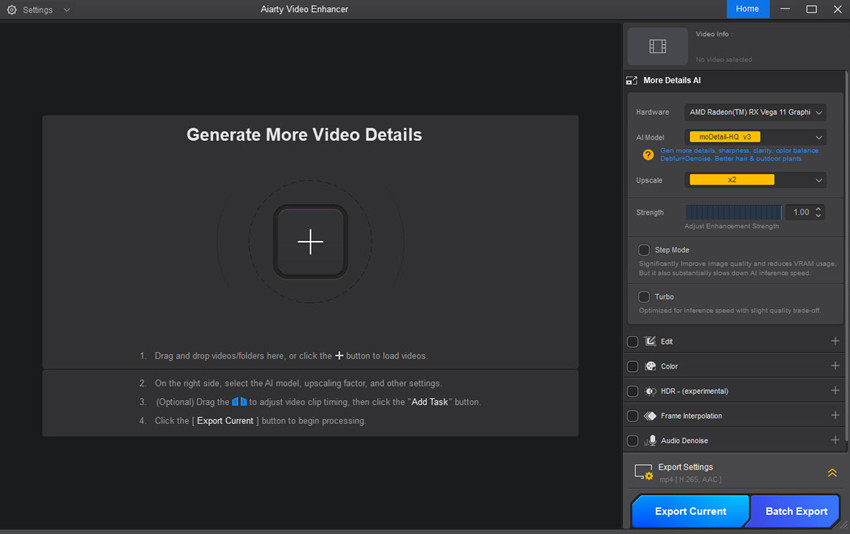Click 'No video selected' text

[724, 60]
